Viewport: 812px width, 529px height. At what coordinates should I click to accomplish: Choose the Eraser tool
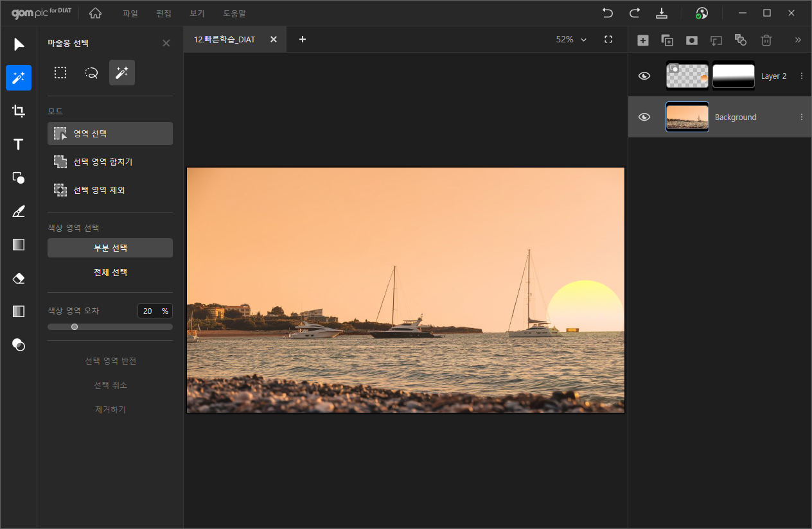[x=19, y=278]
